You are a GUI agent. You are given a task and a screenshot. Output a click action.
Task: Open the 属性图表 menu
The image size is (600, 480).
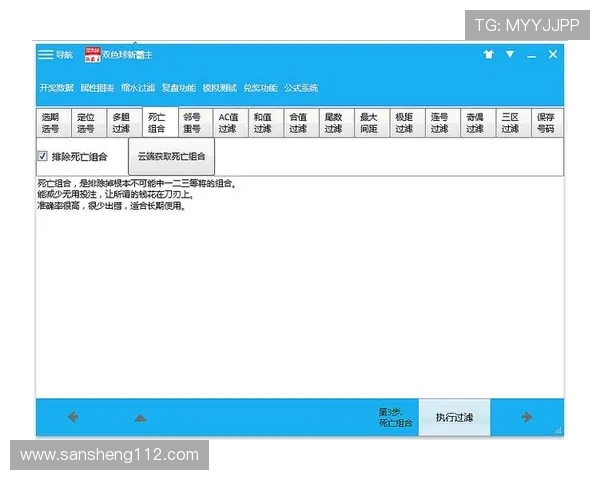(x=97, y=88)
